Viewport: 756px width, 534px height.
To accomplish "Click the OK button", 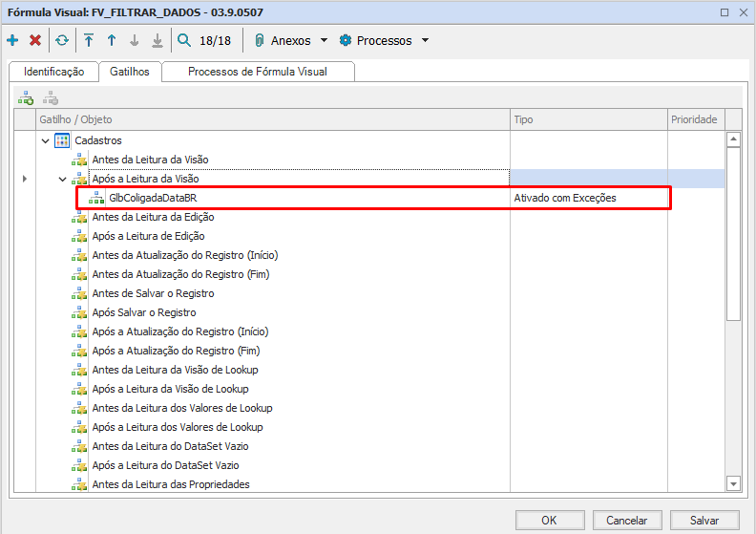I will (x=550, y=521).
